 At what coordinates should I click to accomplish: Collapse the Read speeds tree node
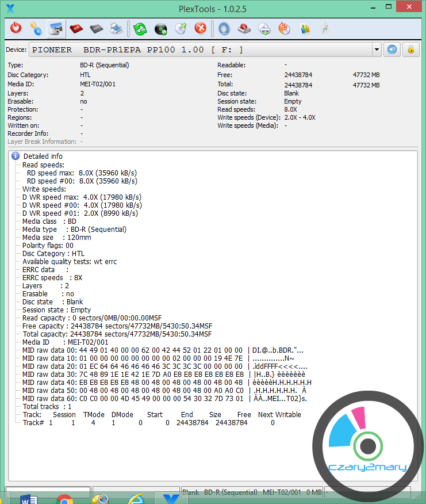[43, 165]
